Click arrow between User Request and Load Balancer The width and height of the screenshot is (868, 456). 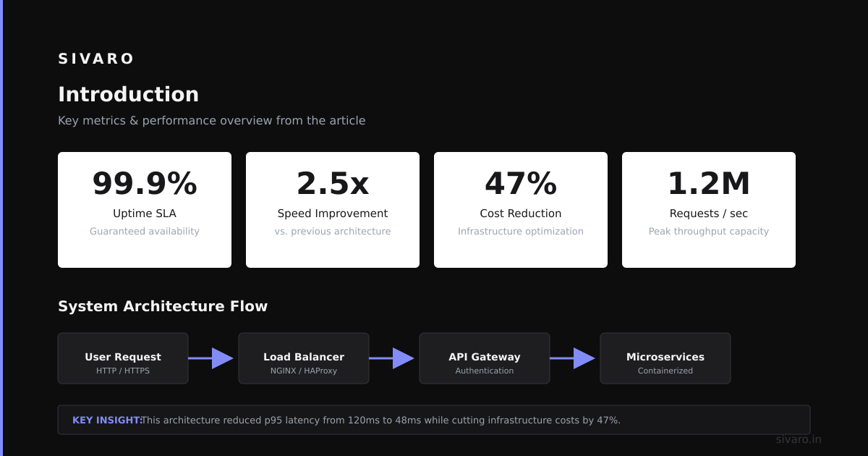pyautogui.click(x=211, y=358)
